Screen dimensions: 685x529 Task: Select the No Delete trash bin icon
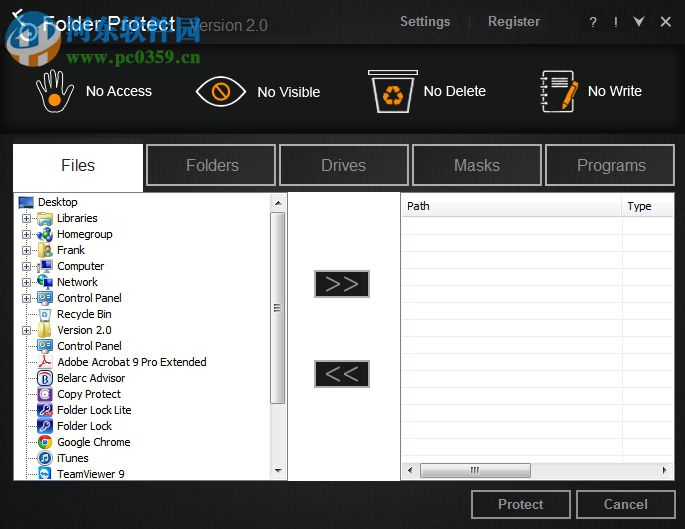click(x=392, y=91)
